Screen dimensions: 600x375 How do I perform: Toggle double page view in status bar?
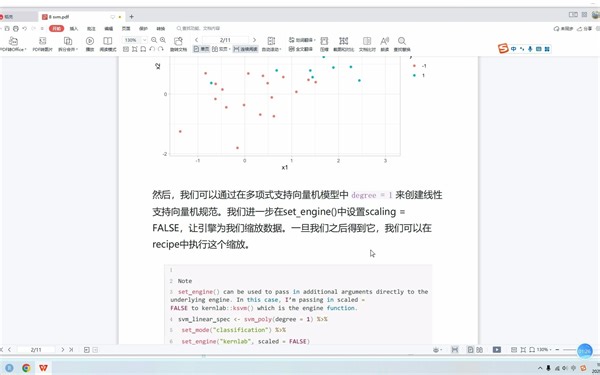click(x=479, y=350)
